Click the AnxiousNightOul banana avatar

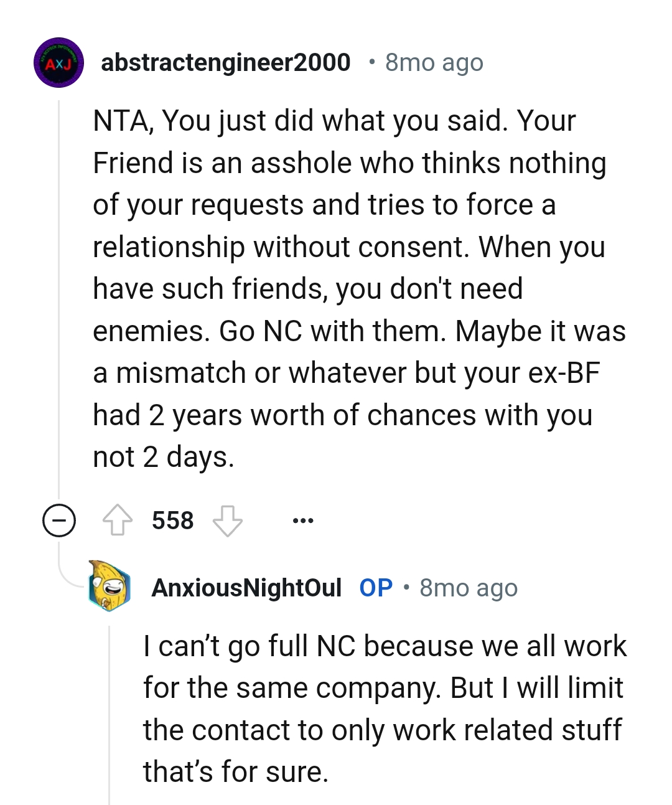(110, 586)
